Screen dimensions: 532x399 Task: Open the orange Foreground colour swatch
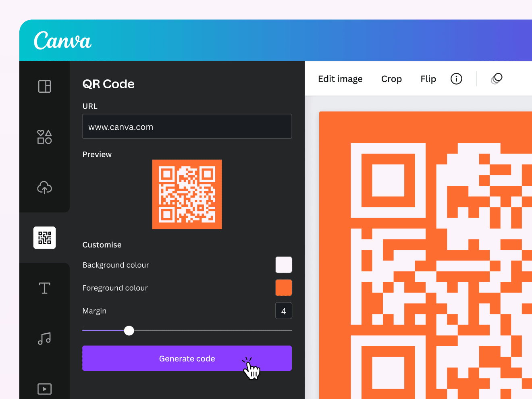[283, 288]
